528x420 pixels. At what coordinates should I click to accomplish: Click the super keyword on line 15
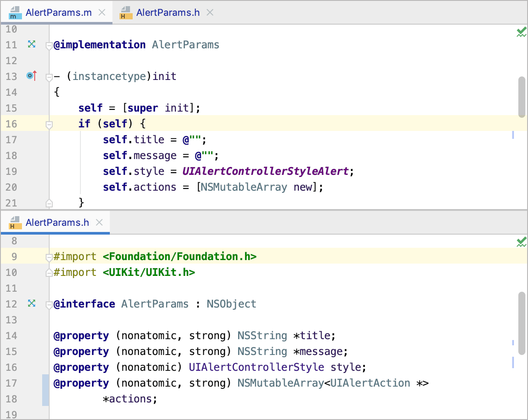tap(143, 108)
